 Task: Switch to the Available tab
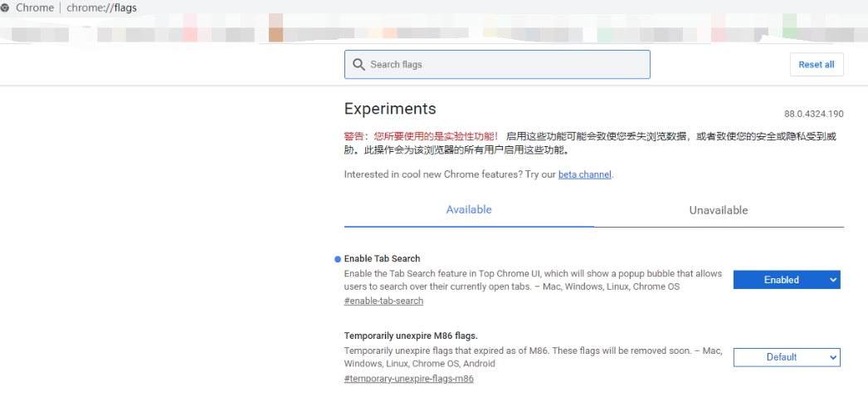pyautogui.click(x=469, y=210)
